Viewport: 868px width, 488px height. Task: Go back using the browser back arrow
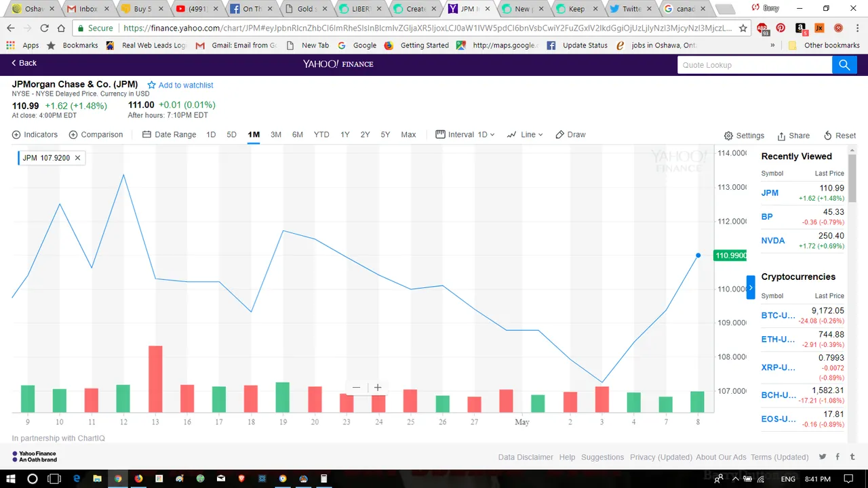coord(10,28)
